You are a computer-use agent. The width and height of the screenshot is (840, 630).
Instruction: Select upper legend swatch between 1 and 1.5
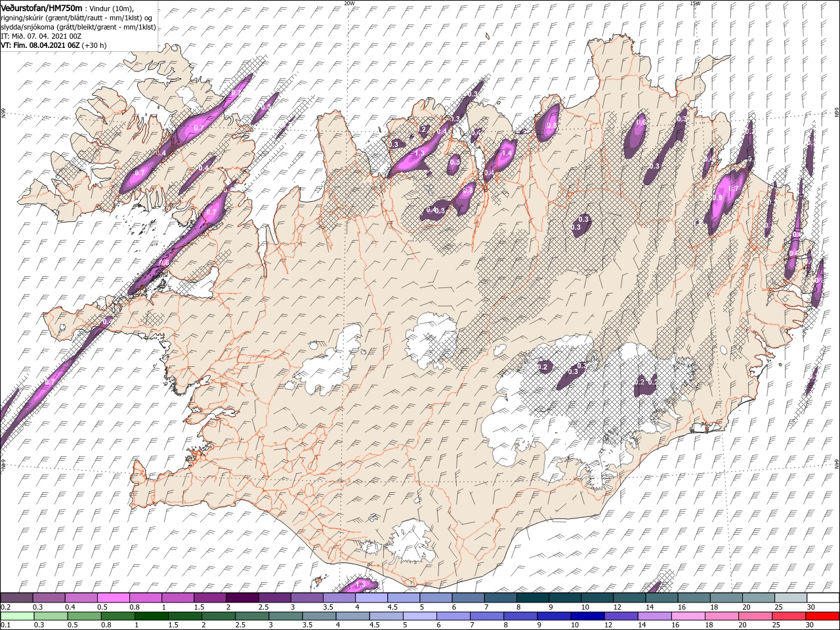click(x=178, y=598)
